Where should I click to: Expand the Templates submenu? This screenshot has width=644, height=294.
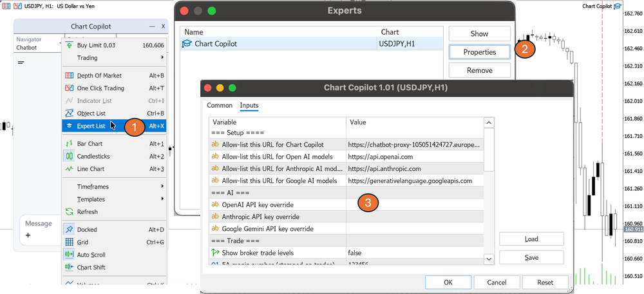(115, 199)
